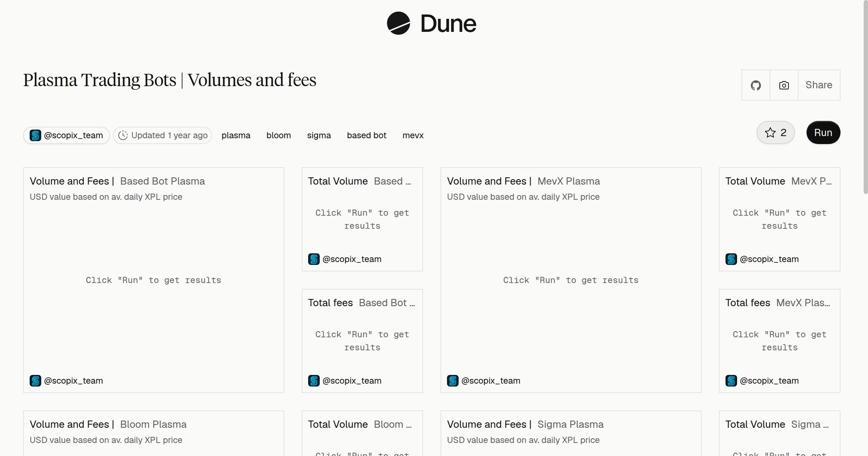
Task: Click scopix avatar in MevX Plasma chart card
Action: pyautogui.click(x=453, y=381)
